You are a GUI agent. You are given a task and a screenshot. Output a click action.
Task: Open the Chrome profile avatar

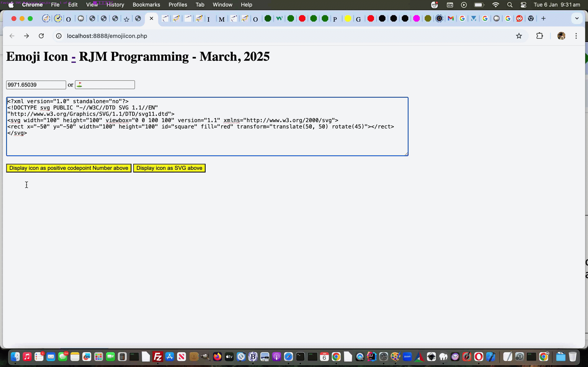point(561,36)
